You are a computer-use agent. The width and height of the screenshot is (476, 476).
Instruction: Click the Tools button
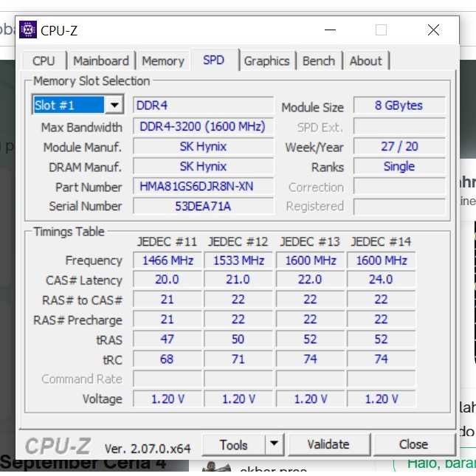233,445
